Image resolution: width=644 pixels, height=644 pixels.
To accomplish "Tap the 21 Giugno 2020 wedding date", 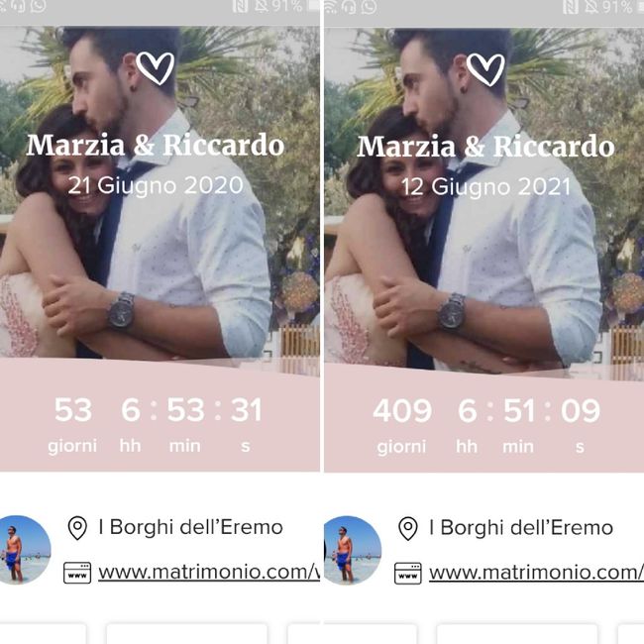I will [156, 185].
